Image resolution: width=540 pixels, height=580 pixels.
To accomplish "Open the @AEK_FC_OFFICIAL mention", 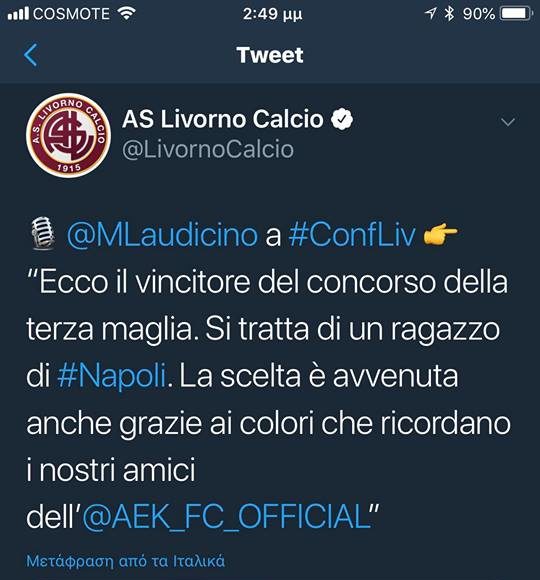I will click(226, 517).
